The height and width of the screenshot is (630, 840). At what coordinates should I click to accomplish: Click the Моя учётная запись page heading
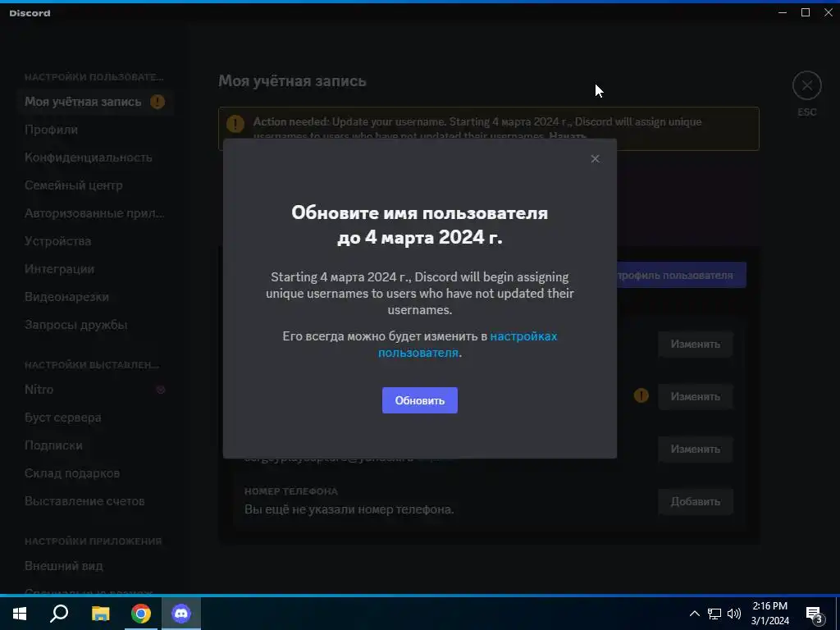(x=292, y=81)
